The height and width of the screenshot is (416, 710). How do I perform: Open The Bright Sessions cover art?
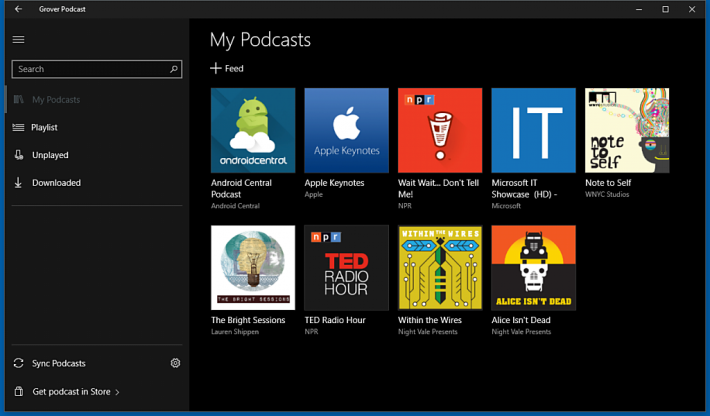point(253,268)
